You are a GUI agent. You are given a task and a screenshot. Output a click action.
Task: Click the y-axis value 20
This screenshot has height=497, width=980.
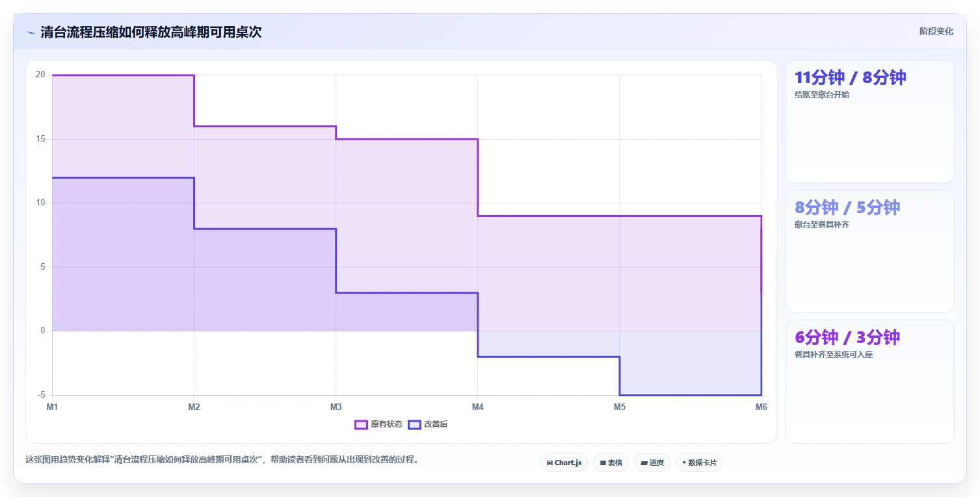pos(40,75)
